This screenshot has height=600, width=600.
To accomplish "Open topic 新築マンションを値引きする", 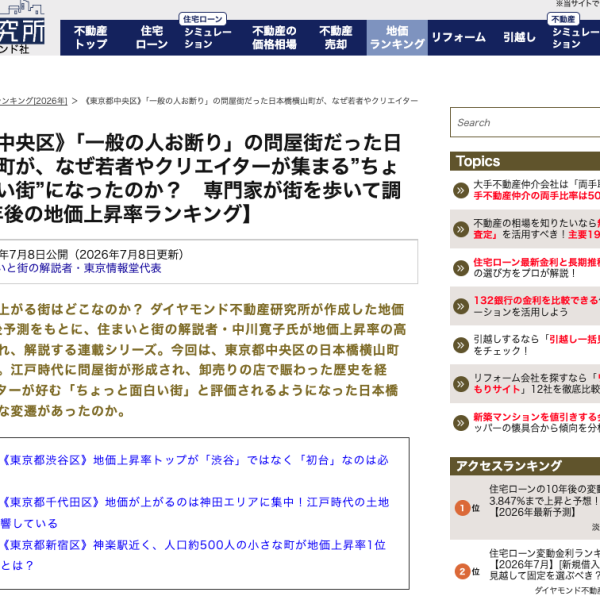I will [x=536, y=422].
